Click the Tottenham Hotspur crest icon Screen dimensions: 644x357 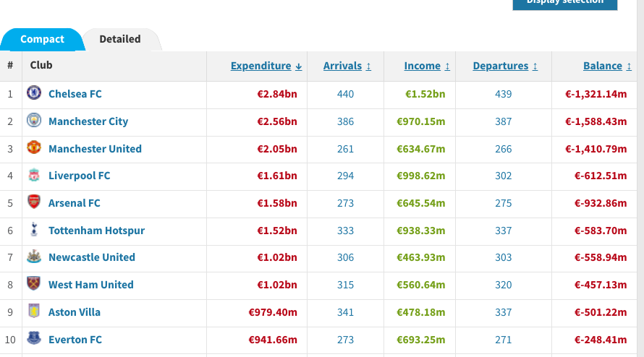click(34, 230)
